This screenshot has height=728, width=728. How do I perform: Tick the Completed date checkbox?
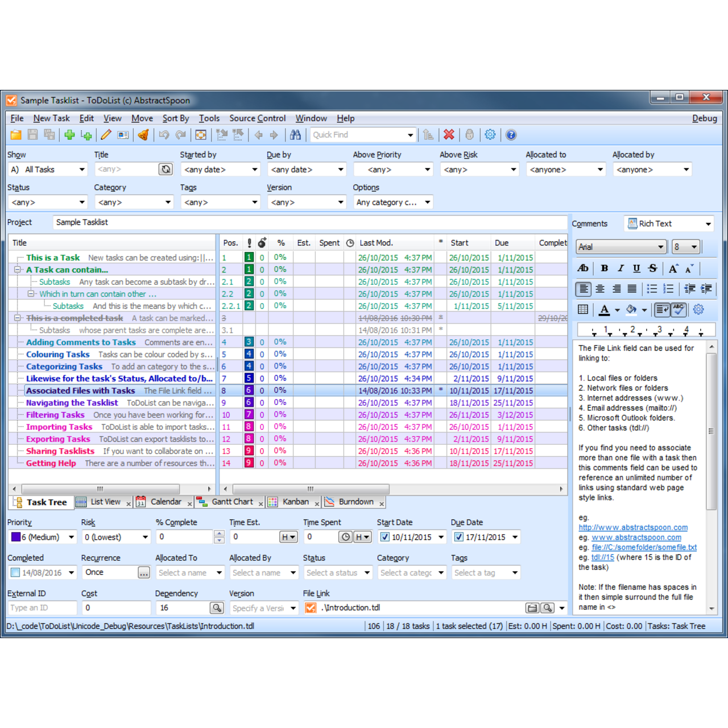pos(15,573)
